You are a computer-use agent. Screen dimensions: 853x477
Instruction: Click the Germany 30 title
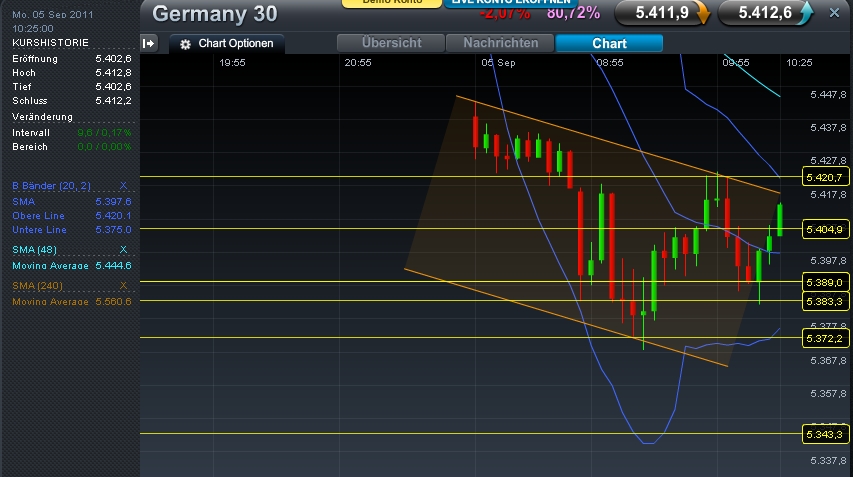(x=215, y=14)
